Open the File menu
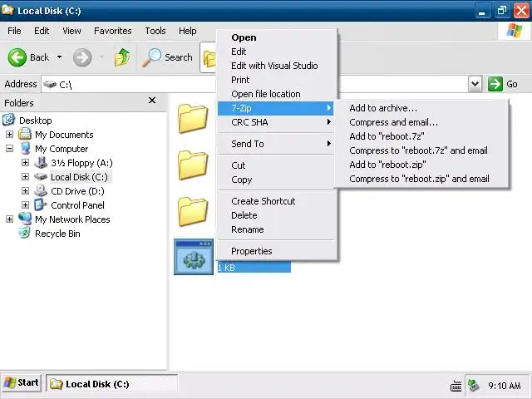 [14, 31]
